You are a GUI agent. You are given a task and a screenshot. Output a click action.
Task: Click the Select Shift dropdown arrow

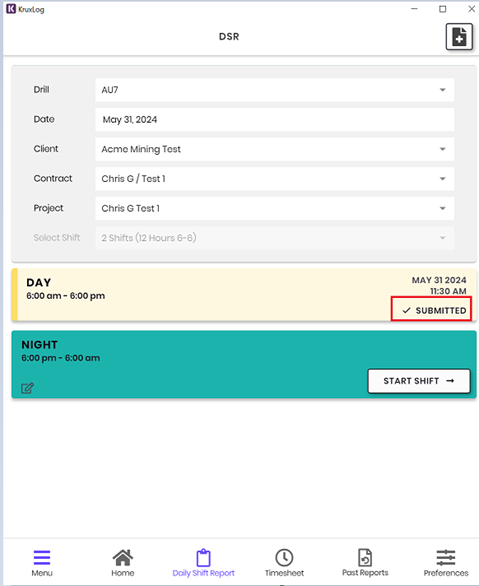tap(443, 238)
